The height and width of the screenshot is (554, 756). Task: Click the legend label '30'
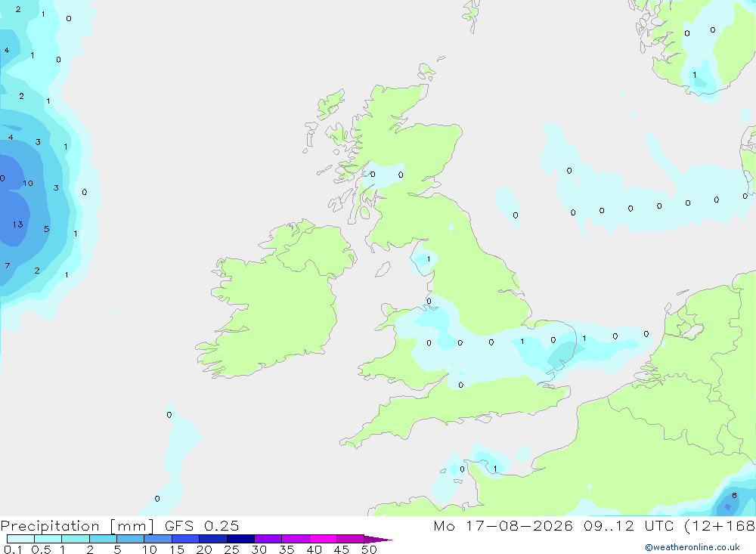point(259,549)
